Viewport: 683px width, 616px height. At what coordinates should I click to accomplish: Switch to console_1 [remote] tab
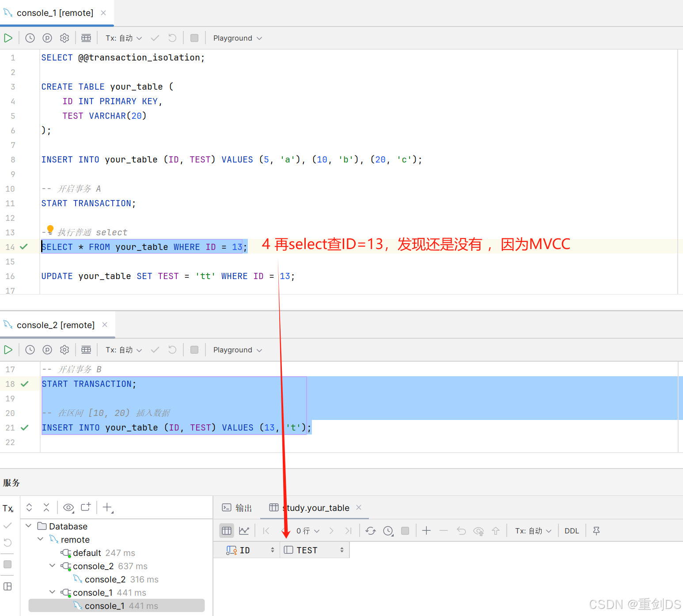click(55, 13)
